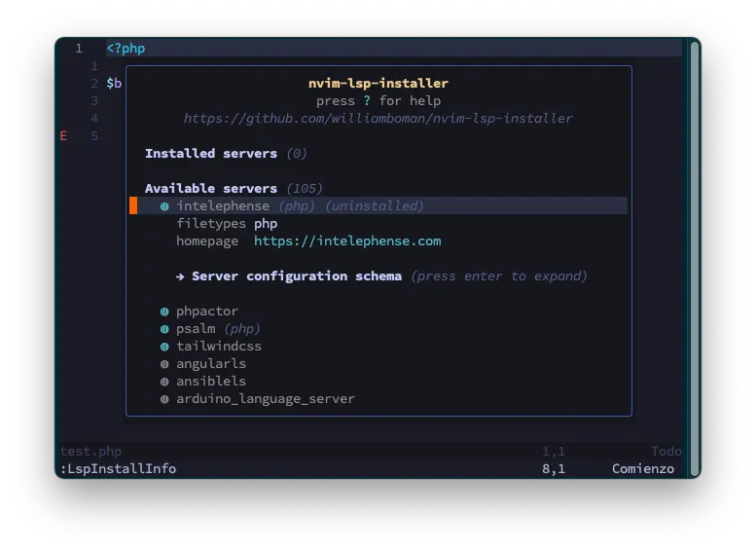Click the (0) installed servers count
756x551 pixels.
[x=297, y=154]
